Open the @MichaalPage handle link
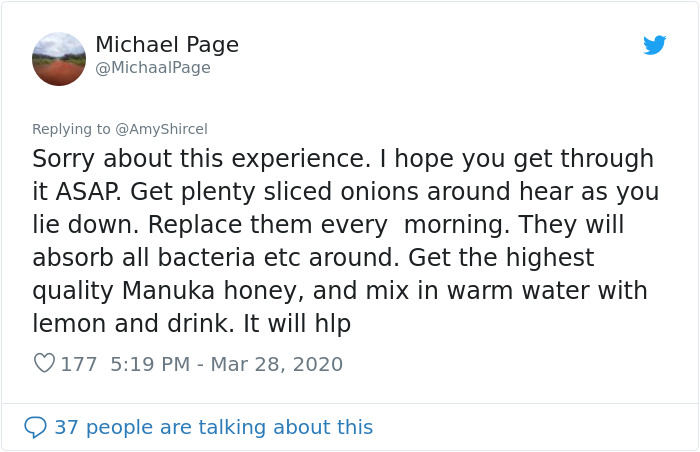This screenshot has height=452, width=700. (152, 68)
